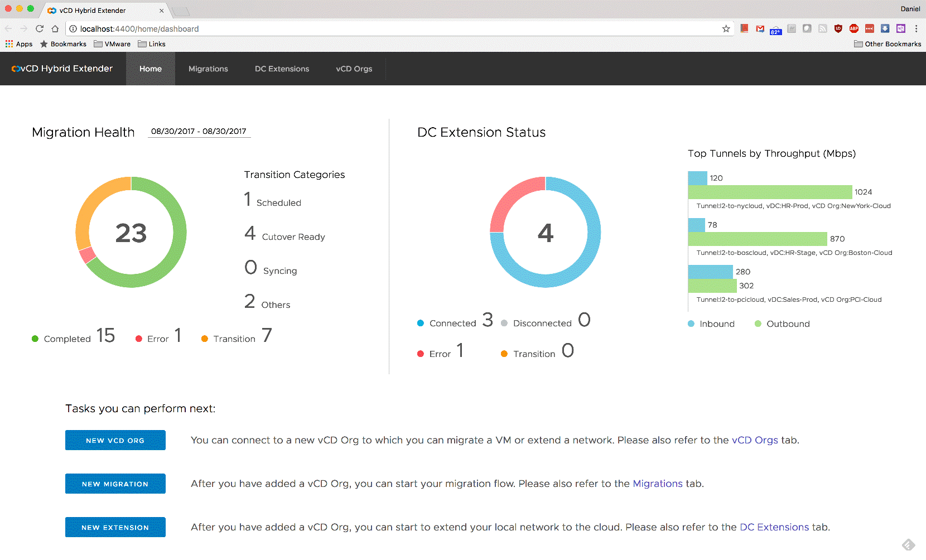
Task: Click the 280 inbound bar for pcicloud tunnel
Action: coord(711,272)
